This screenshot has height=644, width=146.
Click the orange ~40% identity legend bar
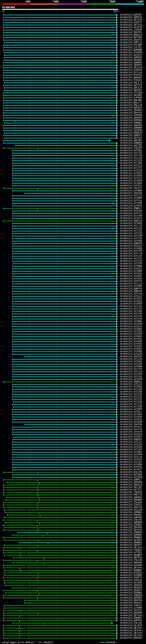[45, 4]
